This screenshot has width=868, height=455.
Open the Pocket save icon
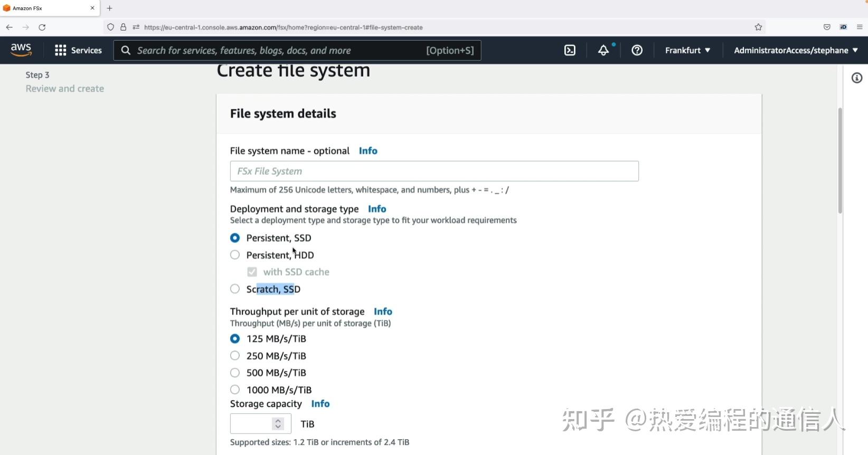pos(827,27)
